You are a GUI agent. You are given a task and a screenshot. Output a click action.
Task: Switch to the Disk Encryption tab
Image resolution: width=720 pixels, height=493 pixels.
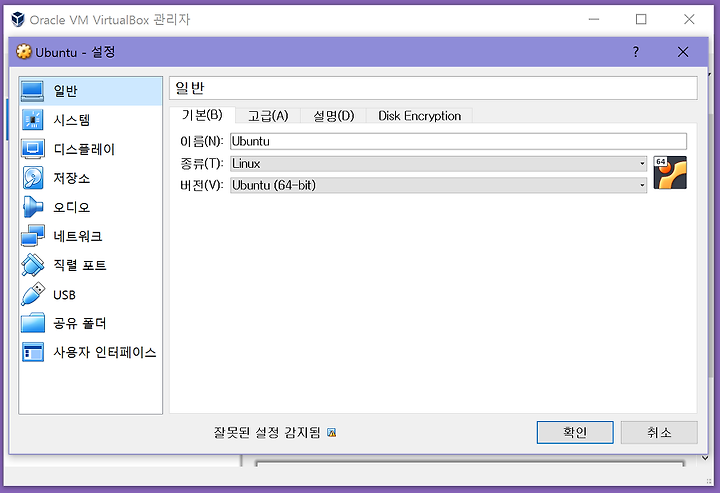point(419,116)
